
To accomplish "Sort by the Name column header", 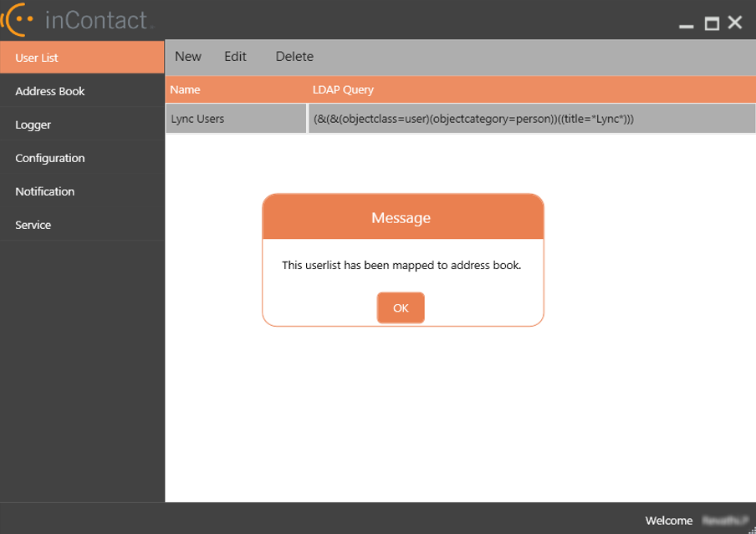I will coord(236,89).
